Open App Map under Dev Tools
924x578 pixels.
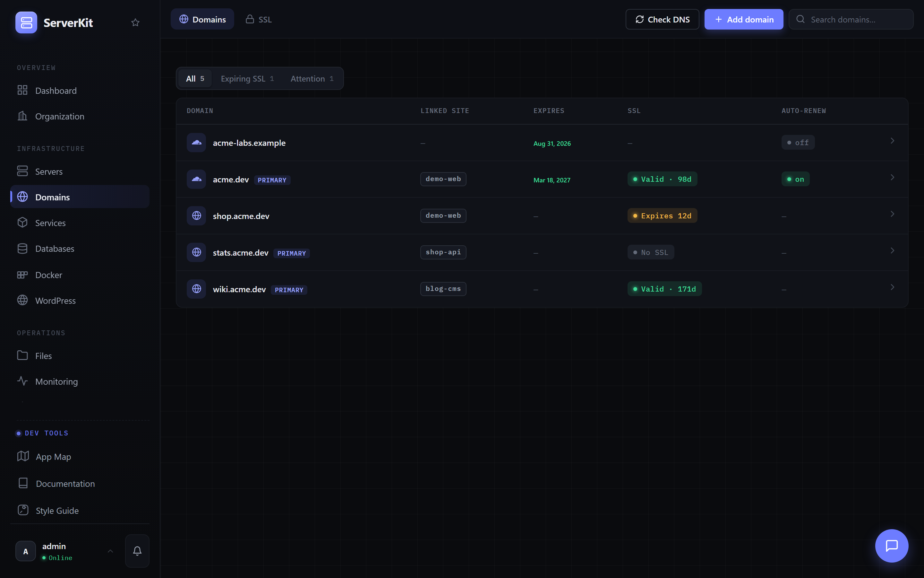(x=80, y=456)
